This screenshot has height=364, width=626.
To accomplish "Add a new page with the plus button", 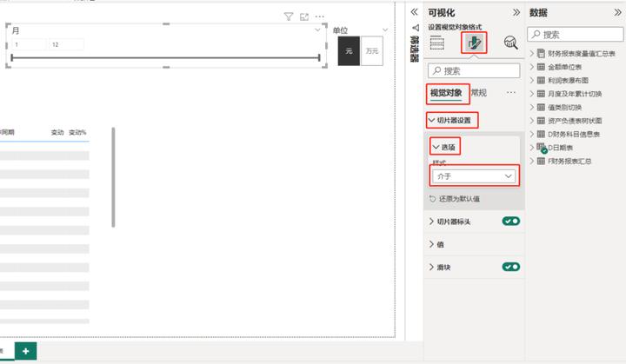I will coord(25,351).
